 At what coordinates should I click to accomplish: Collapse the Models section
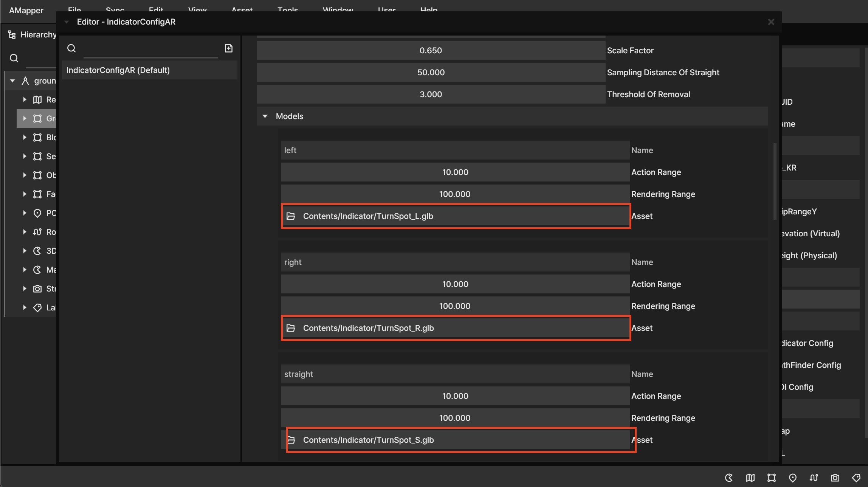pyautogui.click(x=265, y=116)
